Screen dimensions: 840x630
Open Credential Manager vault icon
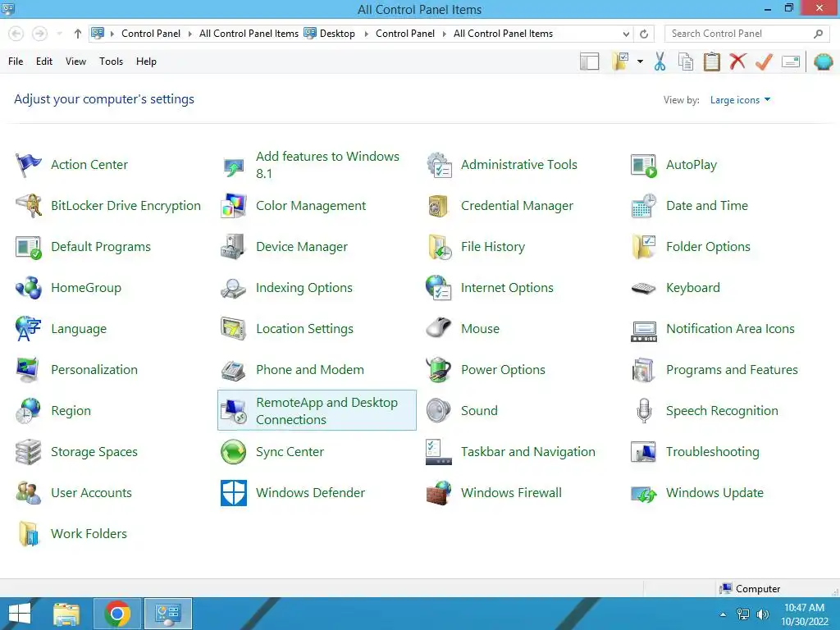pyautogui.click(x=439, y=206)
